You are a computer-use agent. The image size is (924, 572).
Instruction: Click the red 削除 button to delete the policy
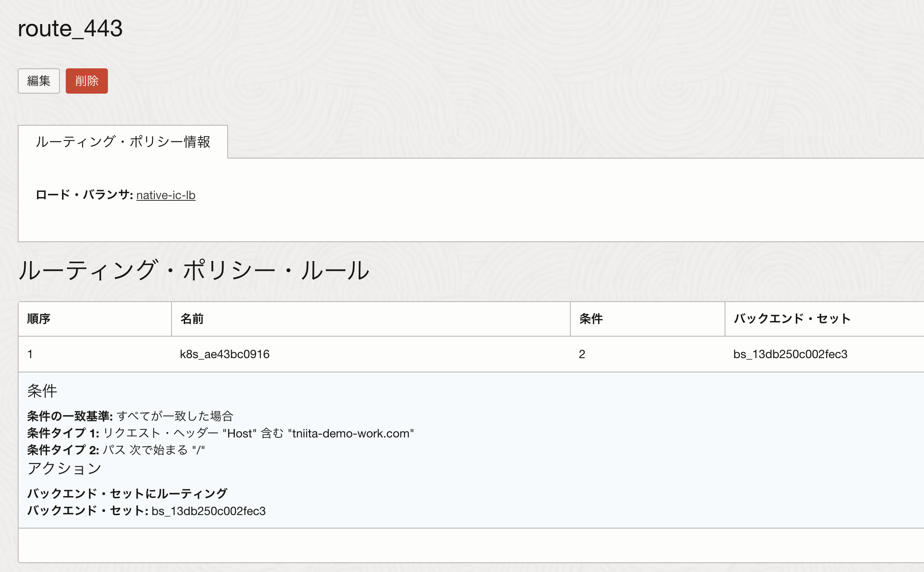coord(87,81)
